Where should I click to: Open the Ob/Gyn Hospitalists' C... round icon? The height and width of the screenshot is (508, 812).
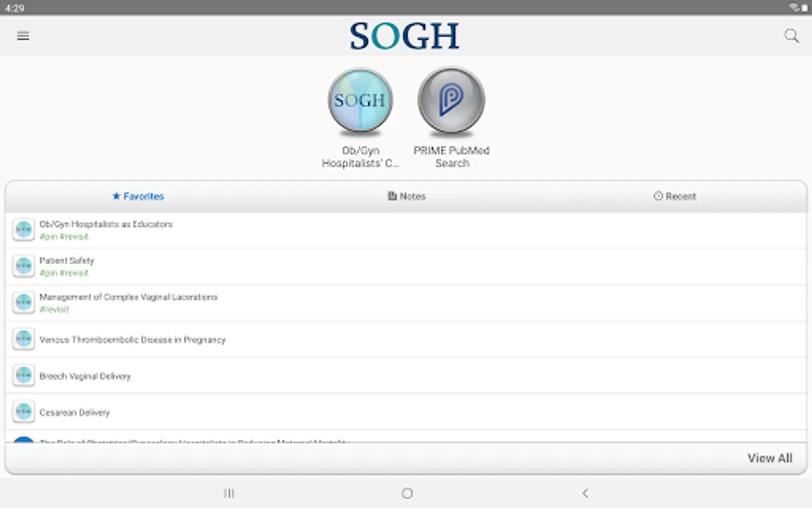point(360,102)
